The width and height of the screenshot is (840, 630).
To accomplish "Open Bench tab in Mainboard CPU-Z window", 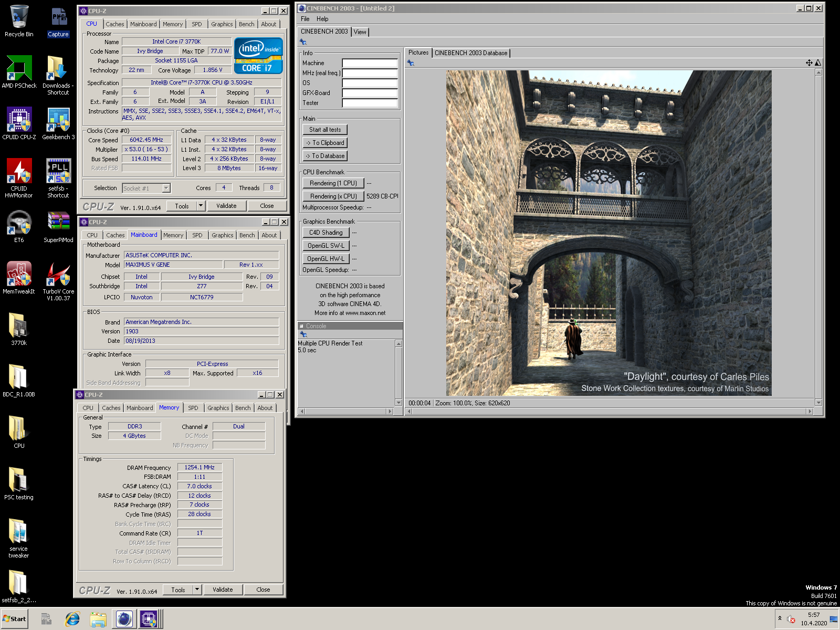I will coord(247,235).
